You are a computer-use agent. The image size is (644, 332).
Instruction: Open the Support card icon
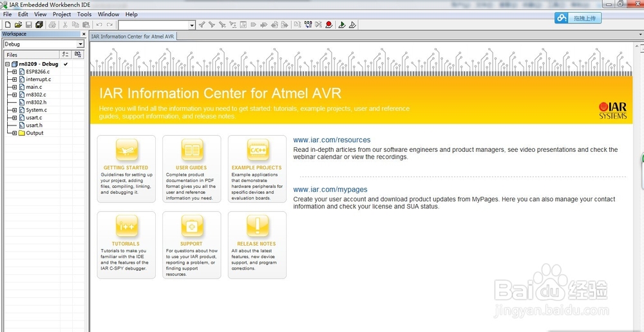coord(192,226)
